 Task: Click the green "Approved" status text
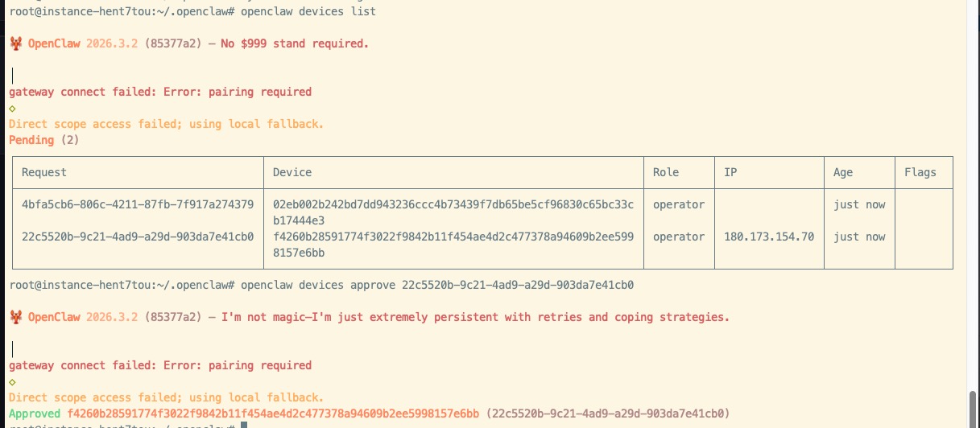click(x=35, y=414)
